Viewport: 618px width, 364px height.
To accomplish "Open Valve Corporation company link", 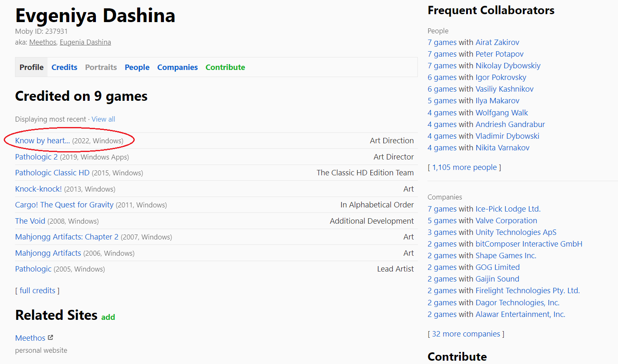I will (506, 221).
